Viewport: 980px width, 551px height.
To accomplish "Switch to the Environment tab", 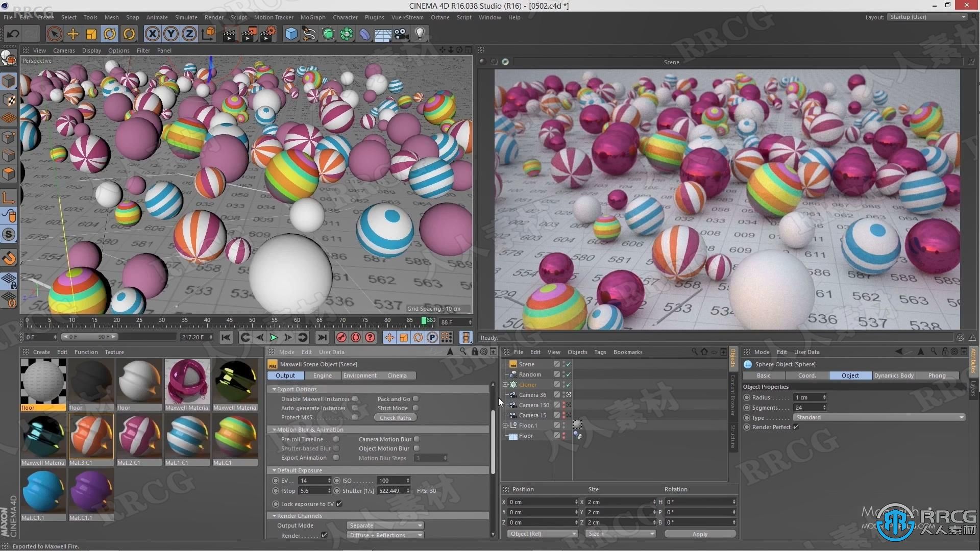I will coord(360,375).
